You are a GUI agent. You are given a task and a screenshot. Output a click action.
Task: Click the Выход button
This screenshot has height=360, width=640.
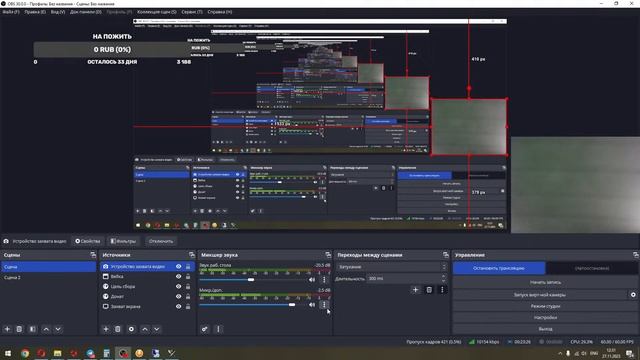click(x=545, y=329)
